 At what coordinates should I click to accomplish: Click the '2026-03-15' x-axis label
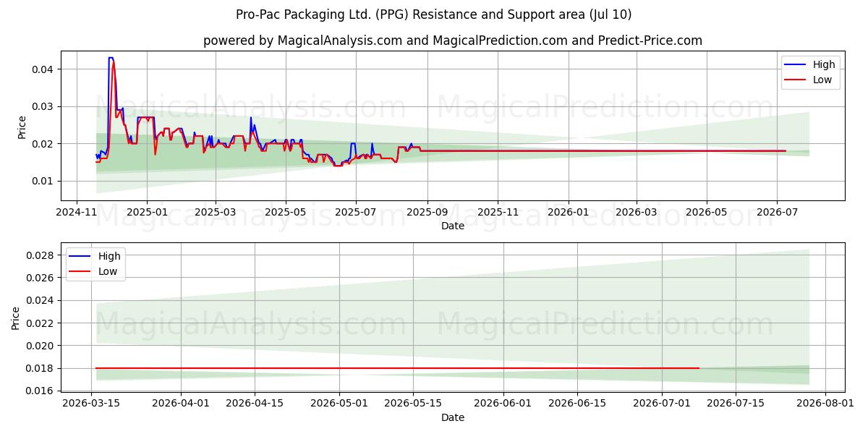(91, 405)
